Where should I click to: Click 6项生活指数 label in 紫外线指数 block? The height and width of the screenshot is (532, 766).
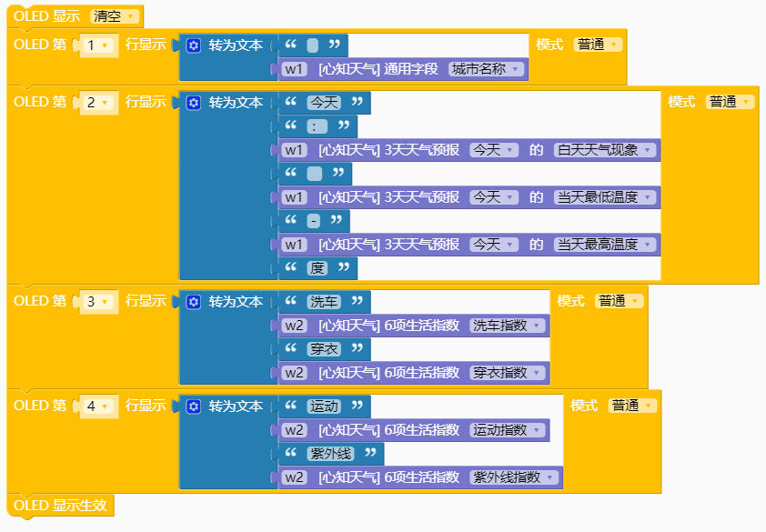pos(421,477)
